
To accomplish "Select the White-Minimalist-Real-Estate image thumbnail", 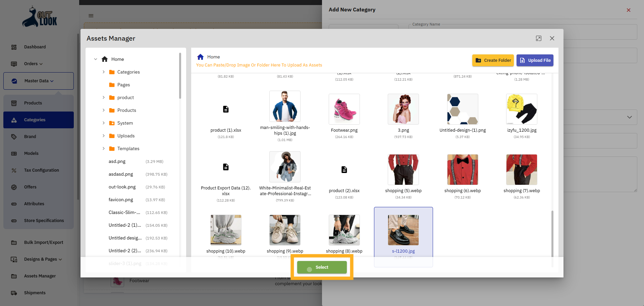I will tap(285, 167).
